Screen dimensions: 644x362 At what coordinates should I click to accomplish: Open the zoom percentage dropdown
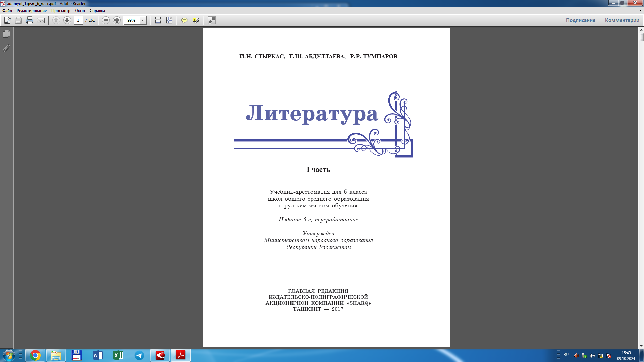(x=143, y=20)
